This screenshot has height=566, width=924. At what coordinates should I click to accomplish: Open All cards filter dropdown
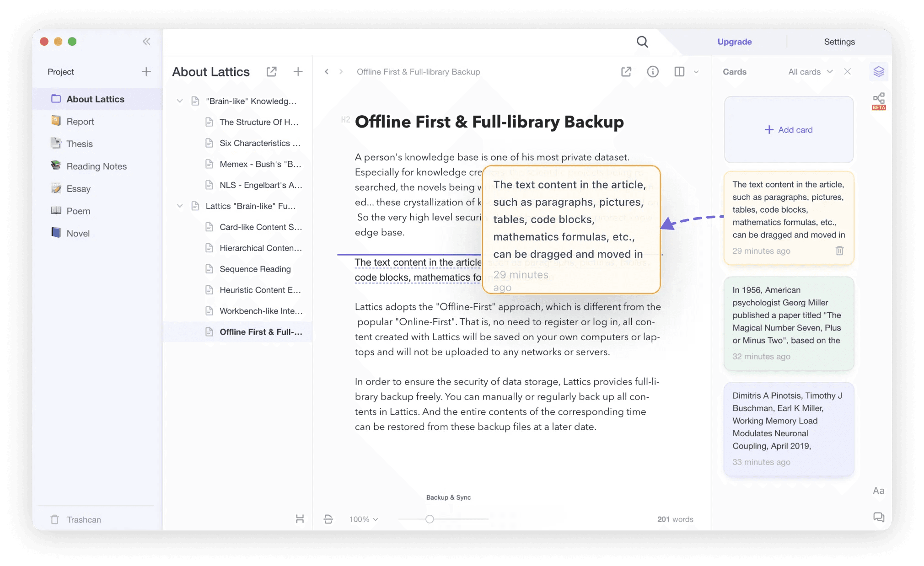810,72
